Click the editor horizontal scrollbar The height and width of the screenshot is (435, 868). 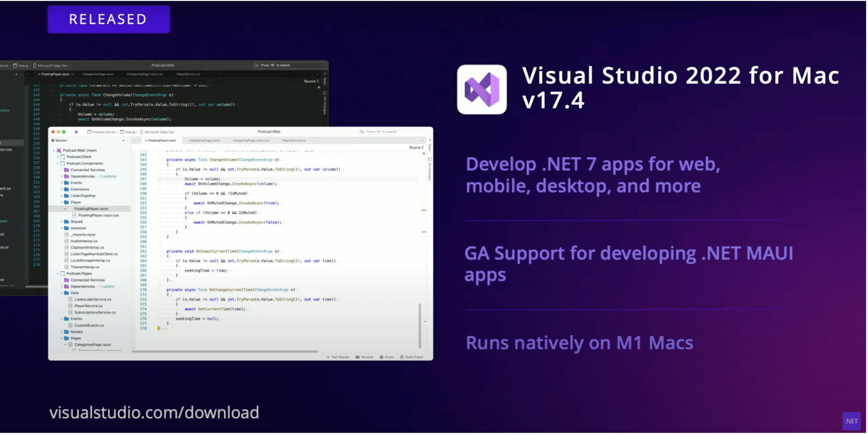click(225, 351)
